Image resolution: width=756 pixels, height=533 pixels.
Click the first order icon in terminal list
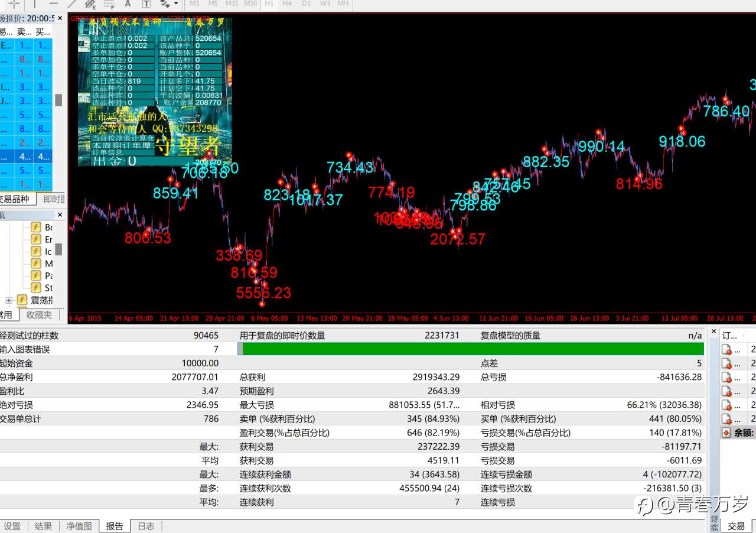(726, 349)
